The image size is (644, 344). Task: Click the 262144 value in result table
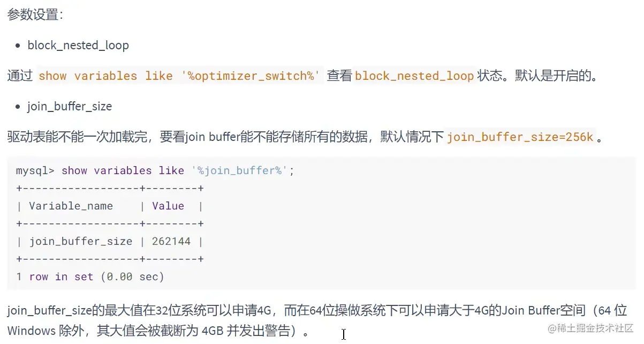(171, 241)
